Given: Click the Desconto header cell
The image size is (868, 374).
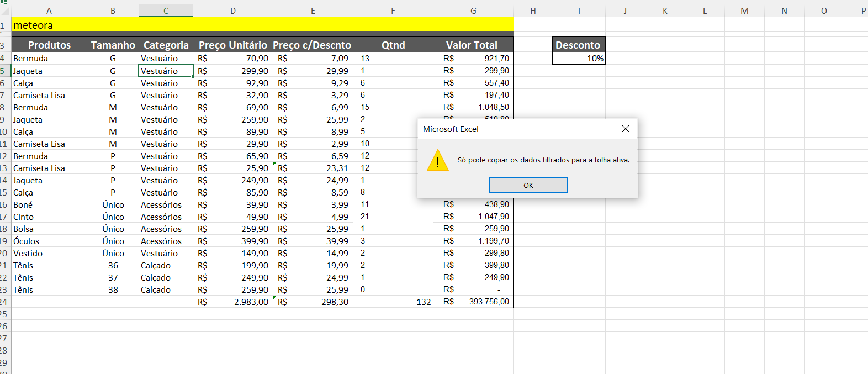Looking at the screenshot, I should point(578,45).
